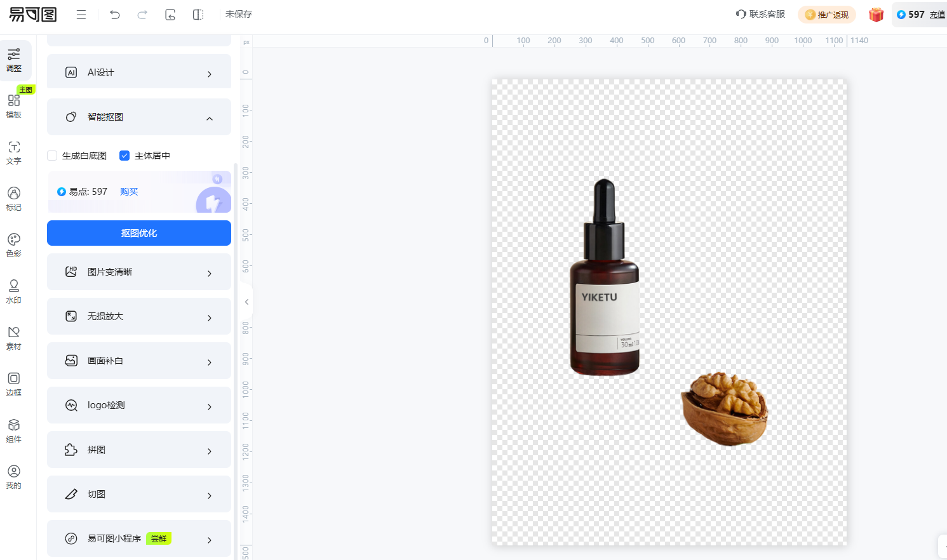Enable the 生成白底图 checkbox

[x=52, y=156]
